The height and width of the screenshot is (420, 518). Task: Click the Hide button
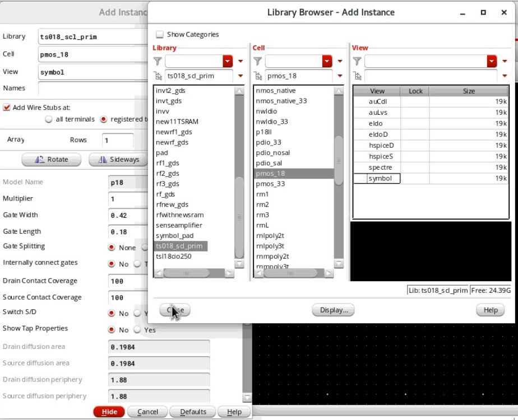point(109,412)
